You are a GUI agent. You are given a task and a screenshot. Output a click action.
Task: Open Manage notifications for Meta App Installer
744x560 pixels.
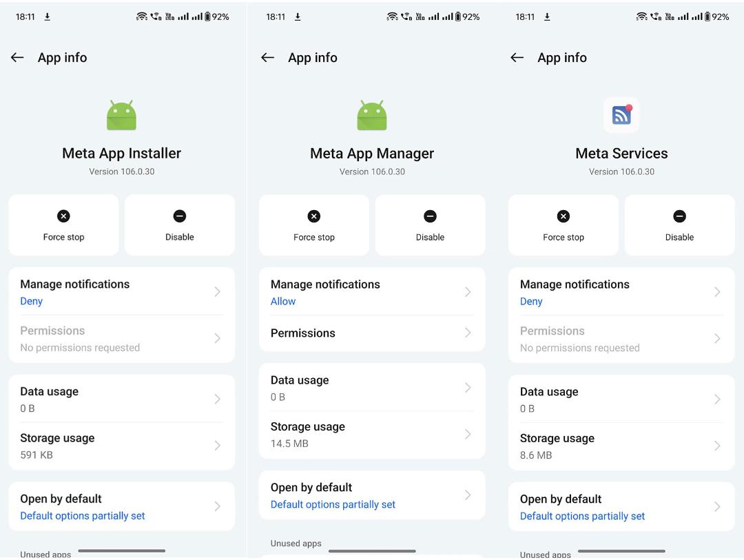tap(121, 292)
